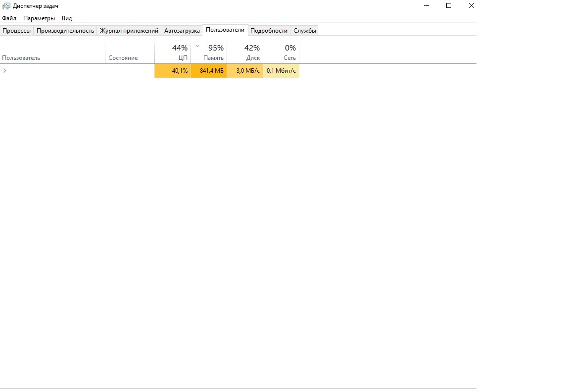
Task: Switch to the Службы tab
Action: pos(305,31)
